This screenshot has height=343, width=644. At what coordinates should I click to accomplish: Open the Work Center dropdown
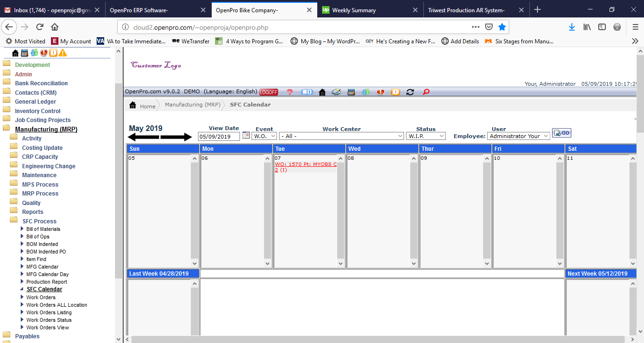[341, 136]
